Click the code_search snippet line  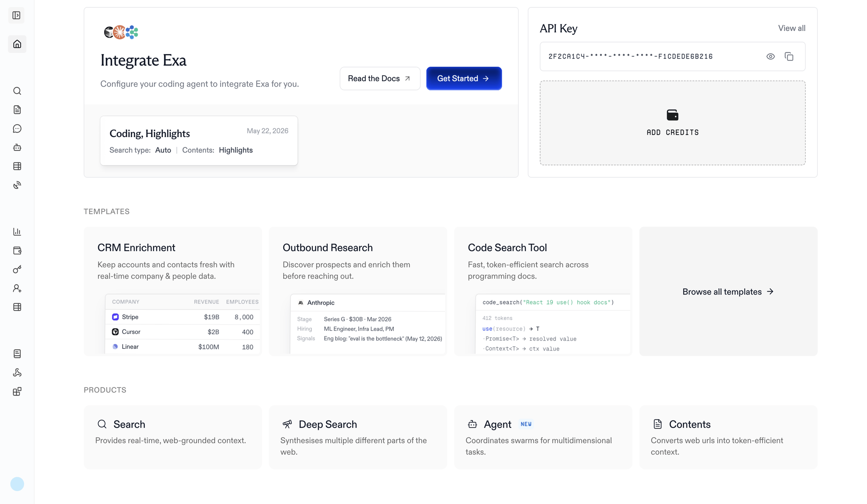tap(548, 302)
